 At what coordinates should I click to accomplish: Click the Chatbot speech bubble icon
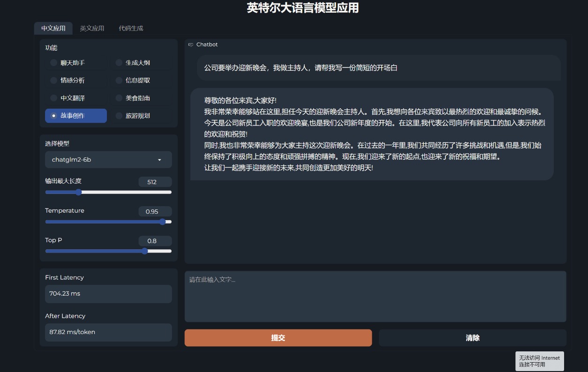(190, 45)
